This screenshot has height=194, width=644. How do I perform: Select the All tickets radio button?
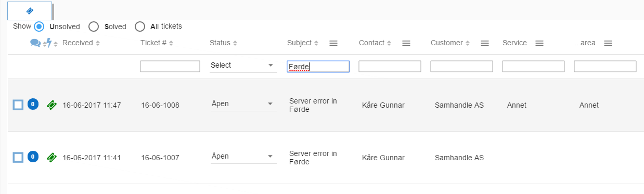[x=139, y=26]
